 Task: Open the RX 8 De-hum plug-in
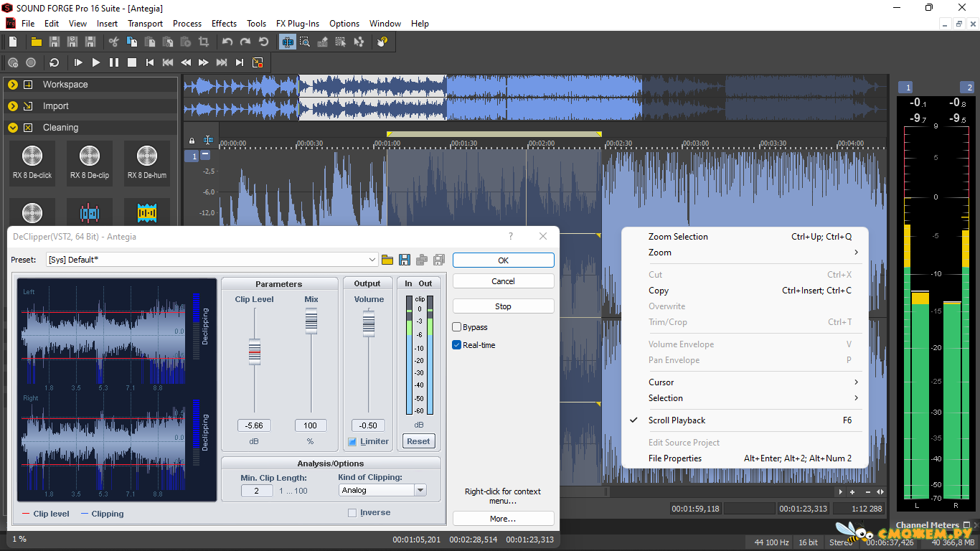(147, 162)
